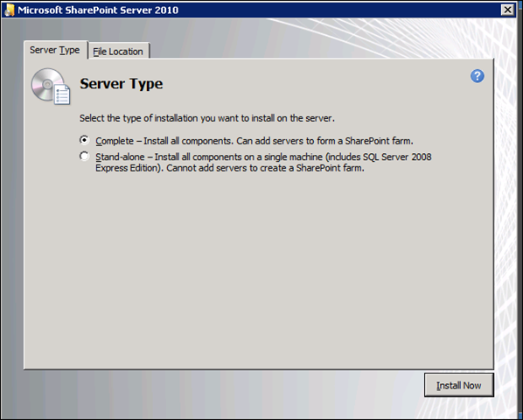Click the empty gray panel area below the options
This screenshot has height=420, width=523.
259,267
